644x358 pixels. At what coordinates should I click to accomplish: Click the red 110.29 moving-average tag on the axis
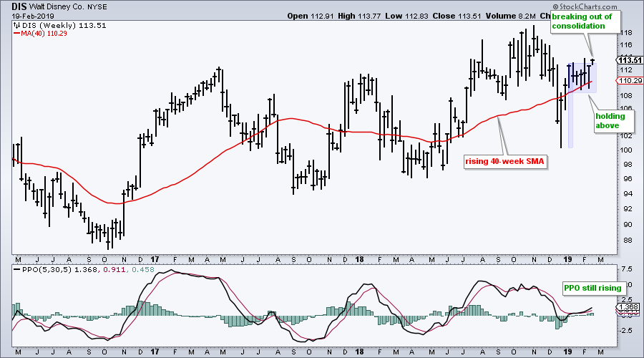[x=630, y=81]
